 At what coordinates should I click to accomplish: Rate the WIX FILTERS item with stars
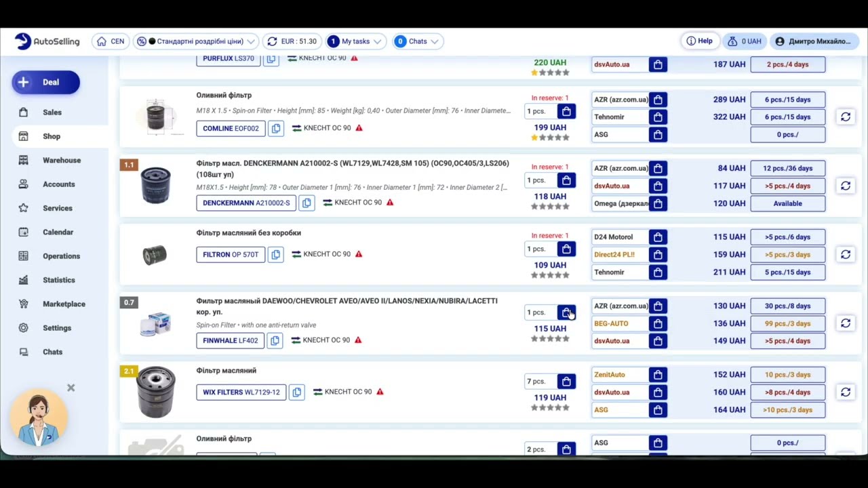pyautogui.click(x=550, y=408)
